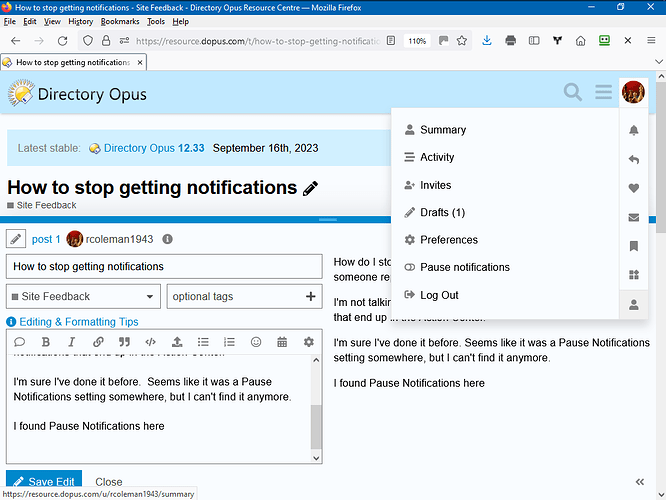Click Close to cancel editing
Viewport: 666px width, 500px height.
109,482
